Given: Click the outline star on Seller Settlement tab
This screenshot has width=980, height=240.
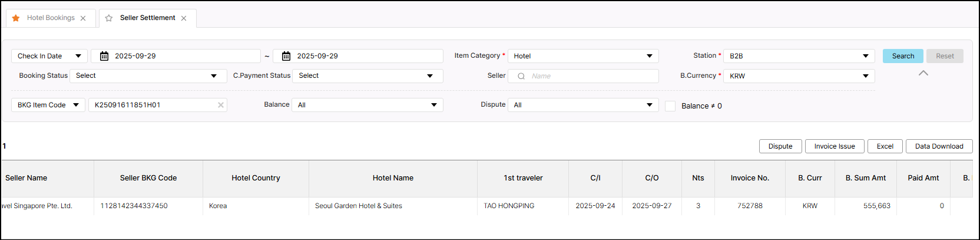Looking at the screenshot, I should point(109,18).
